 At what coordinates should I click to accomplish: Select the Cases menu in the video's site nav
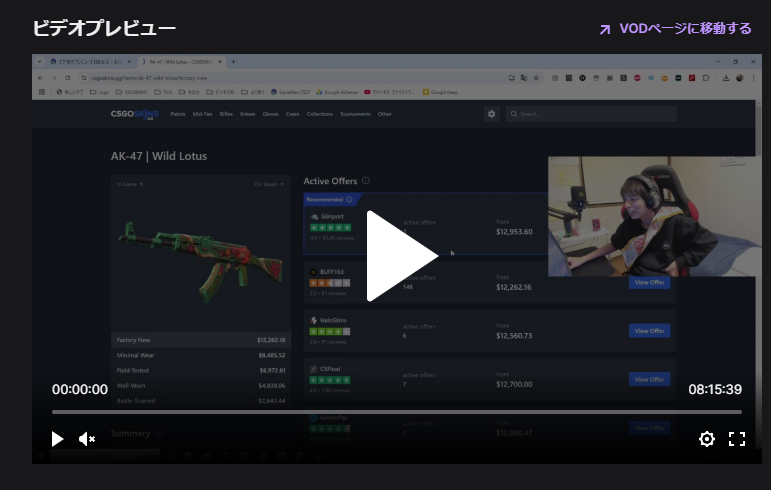point(292,114)
